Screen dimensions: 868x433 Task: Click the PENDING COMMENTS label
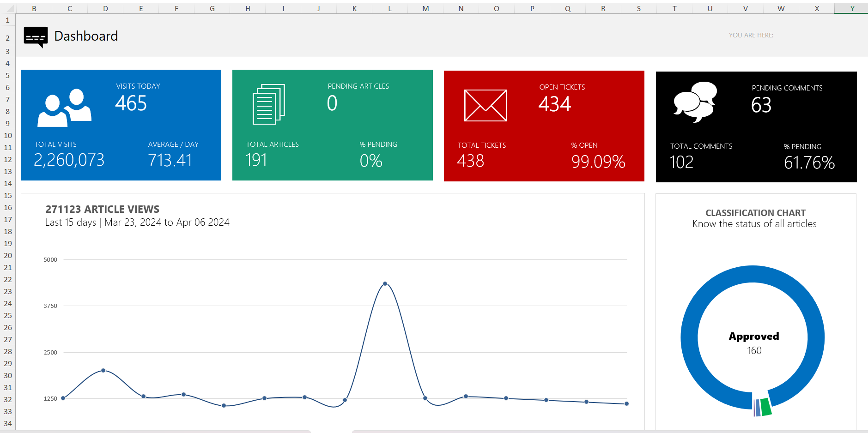pos(787,88)
